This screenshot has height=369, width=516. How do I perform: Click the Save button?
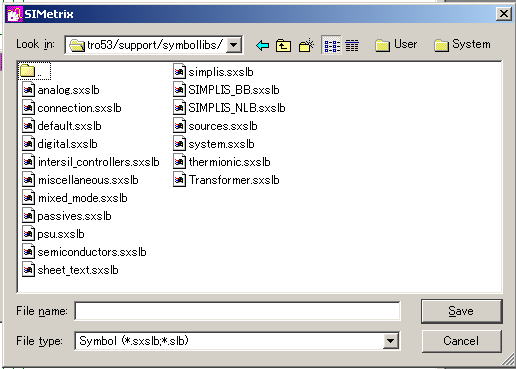[x=461, y=311]
